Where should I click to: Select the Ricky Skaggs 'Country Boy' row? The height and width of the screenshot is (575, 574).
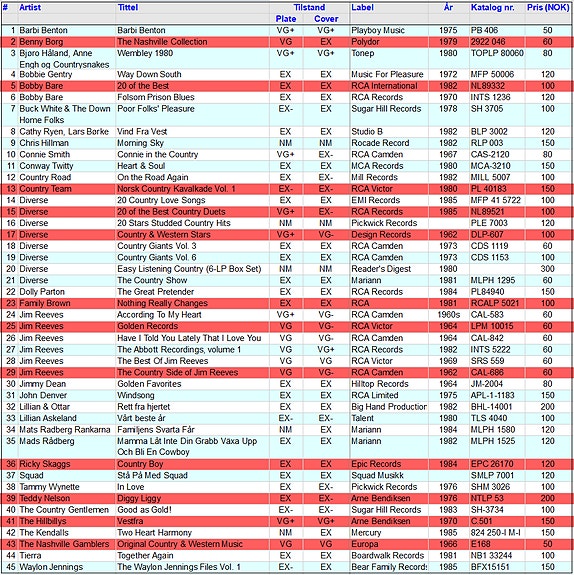[287, 464]
